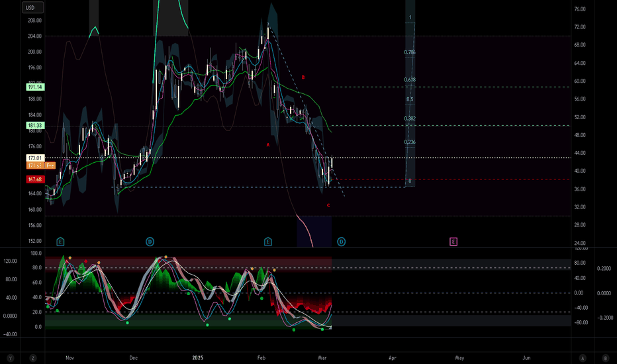Click the Fibonacci 0.5 level label
617x364 pixels.
(410, 99)
